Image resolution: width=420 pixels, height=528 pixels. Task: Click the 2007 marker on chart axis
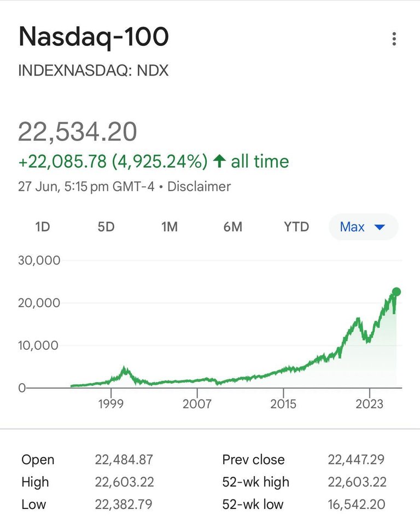pyautogui.click(x=197, y=403)
